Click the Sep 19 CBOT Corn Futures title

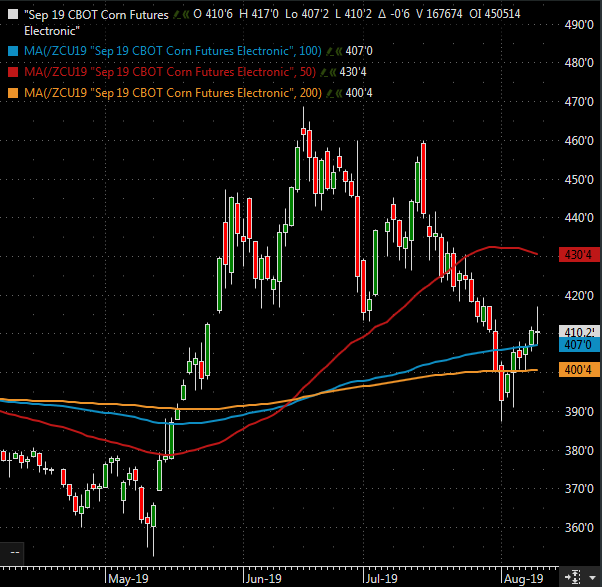(96, 23)
